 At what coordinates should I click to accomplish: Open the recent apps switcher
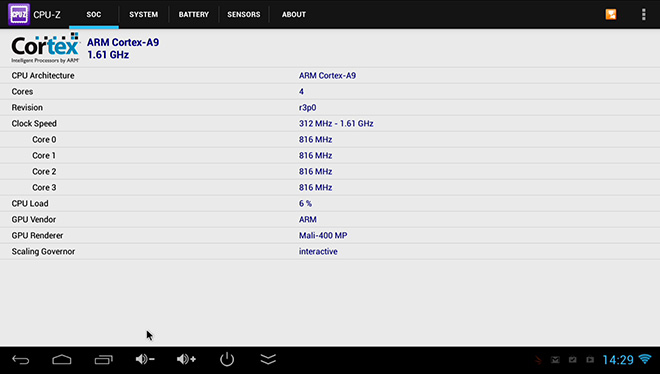(104, 360)
